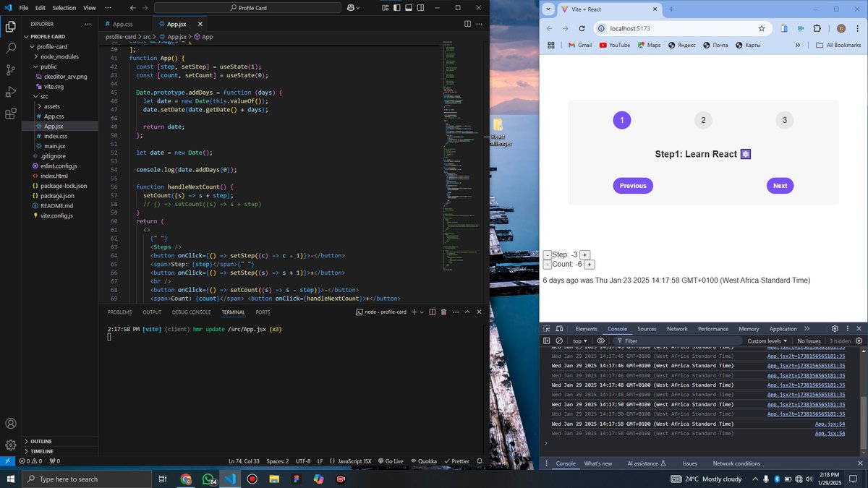Create live expression with eye icon
The width and height of the screenshot is (868, 488).
click(600, 341)
